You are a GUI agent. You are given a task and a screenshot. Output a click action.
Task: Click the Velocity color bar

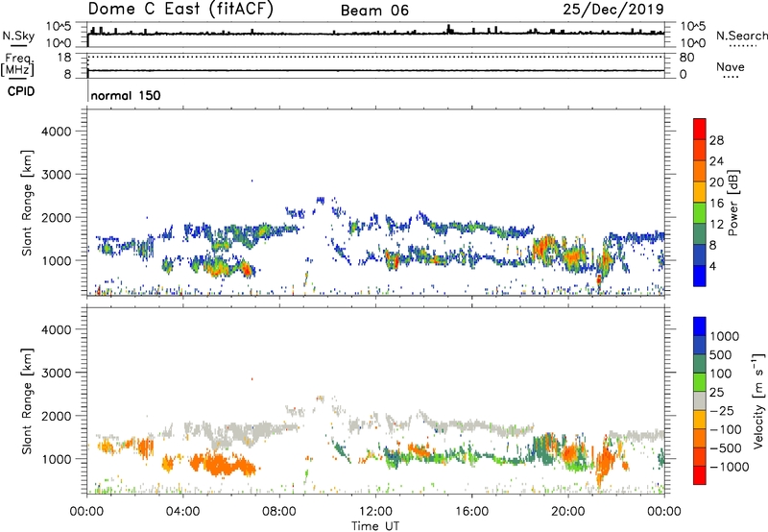pos(700,400)
